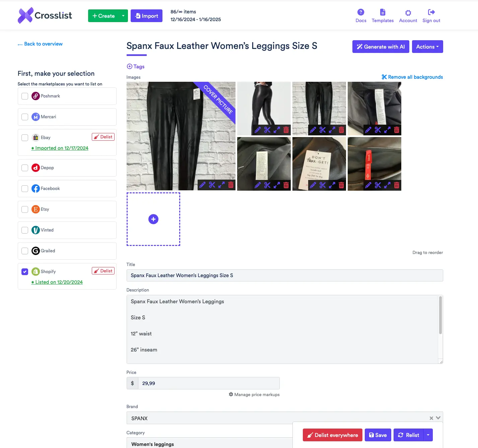Click the Import button
The width and height of the screenshot is (478, 448).
pyautogui.click(x=146, y=16)
